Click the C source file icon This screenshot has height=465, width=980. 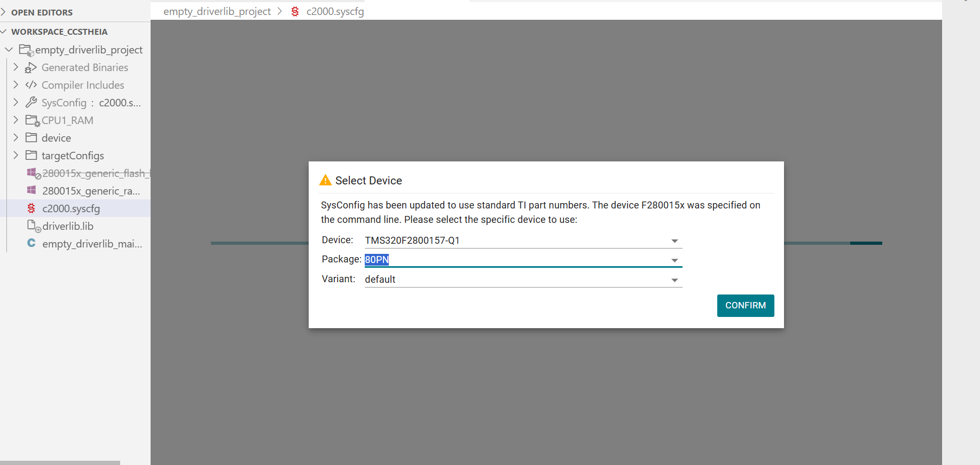coord(32,243)
